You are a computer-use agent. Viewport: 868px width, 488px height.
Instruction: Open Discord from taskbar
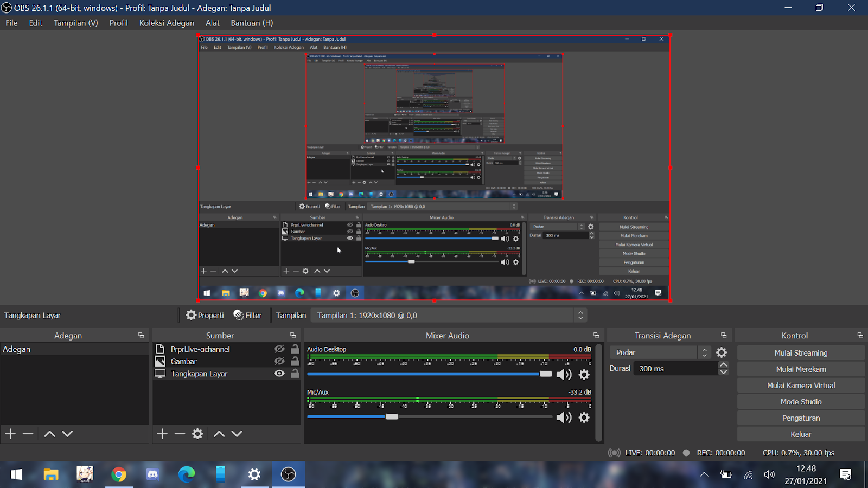[x=153, y=474]
